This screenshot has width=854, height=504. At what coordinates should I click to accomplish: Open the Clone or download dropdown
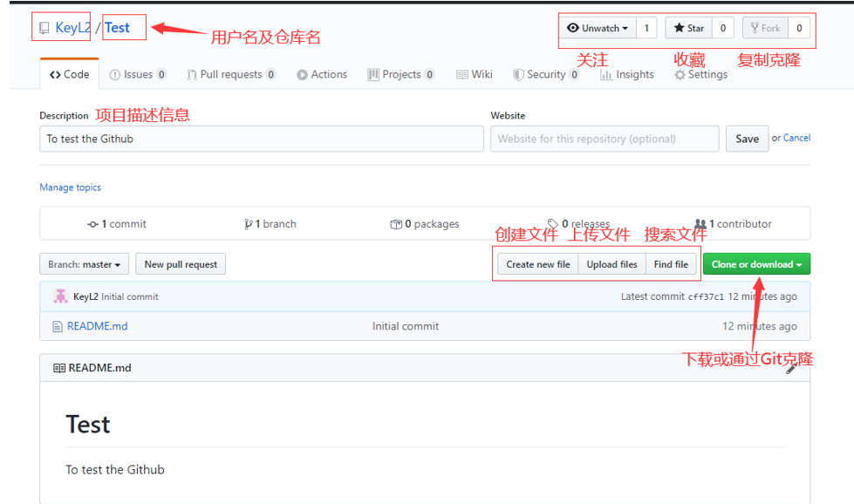click(756, 264)
